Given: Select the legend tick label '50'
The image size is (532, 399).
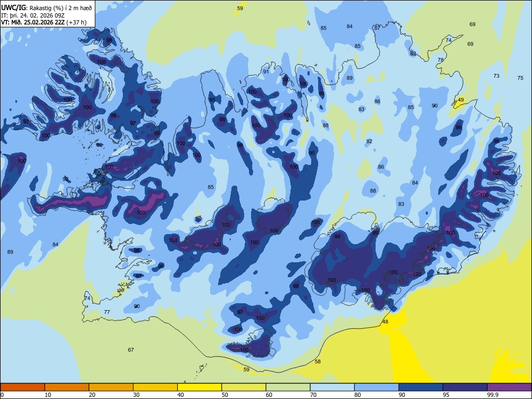Looking at the screenshot, I should point(225,395).
